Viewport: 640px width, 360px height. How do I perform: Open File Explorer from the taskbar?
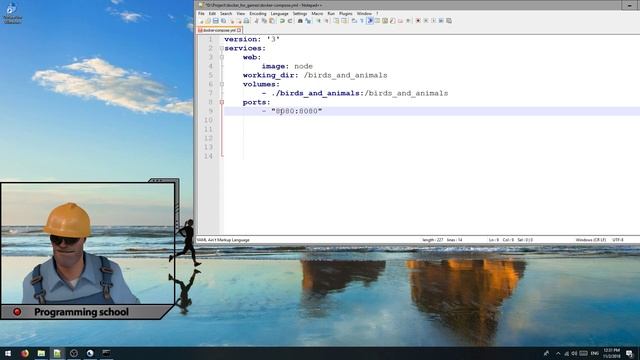point(41,353)
